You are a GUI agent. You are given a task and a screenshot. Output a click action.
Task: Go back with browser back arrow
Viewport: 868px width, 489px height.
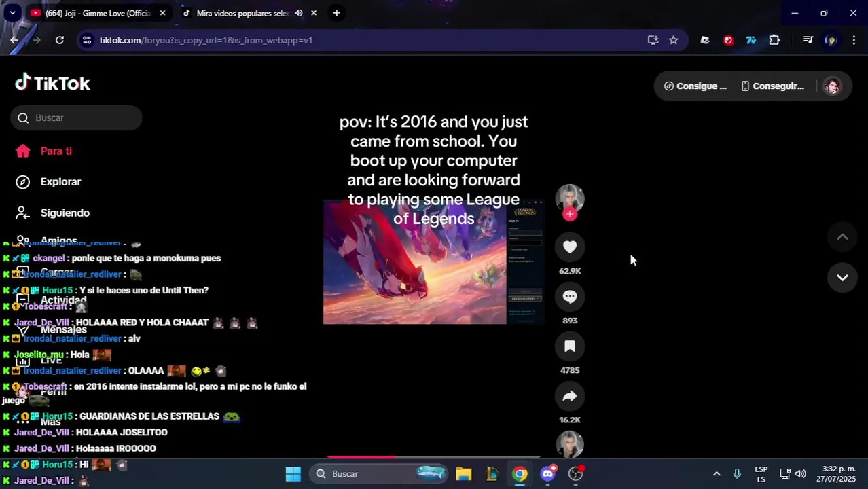click(x=14, y=40)
